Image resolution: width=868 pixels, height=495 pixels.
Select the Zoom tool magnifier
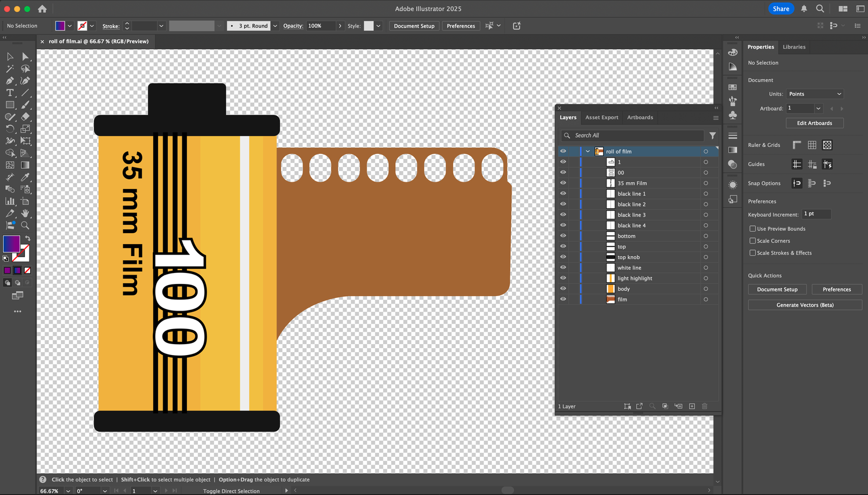click(x=25, y=226)
